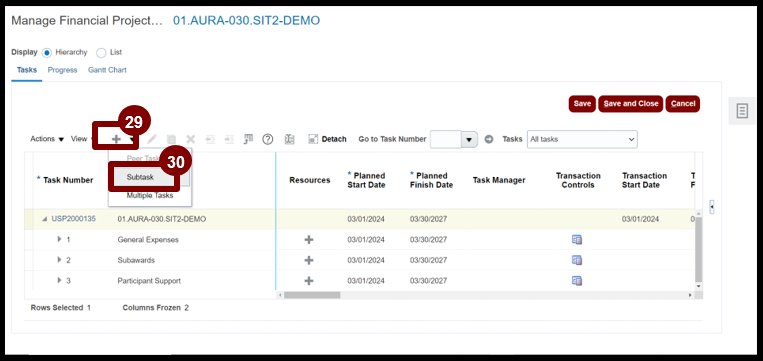Viewport: 763px width, 361px height.
Task: Click the plus Create task toolbar icon
Action: pyautogui.click(x=116, y=139)
